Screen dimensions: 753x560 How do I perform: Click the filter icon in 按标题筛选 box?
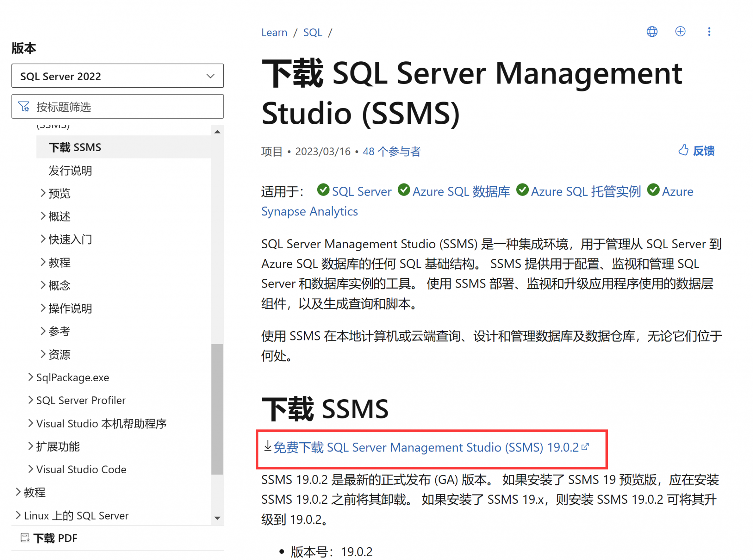[x=24, y=107]
